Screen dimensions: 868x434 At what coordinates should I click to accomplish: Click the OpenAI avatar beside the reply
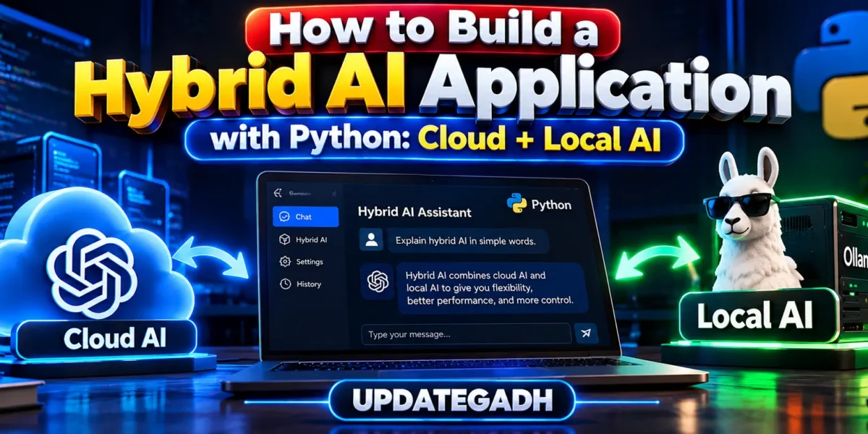click(x=378, y=281)
